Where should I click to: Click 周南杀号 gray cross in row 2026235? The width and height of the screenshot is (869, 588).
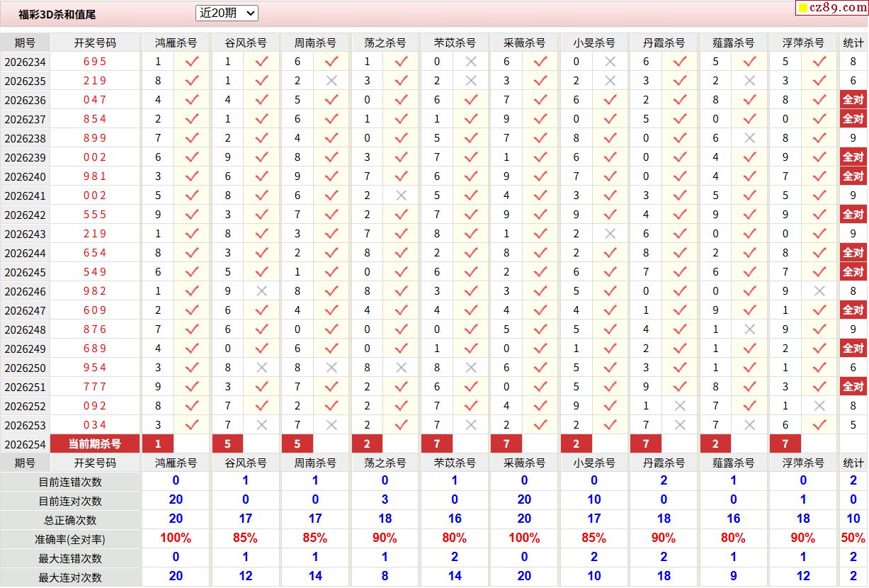click(331, 81)
